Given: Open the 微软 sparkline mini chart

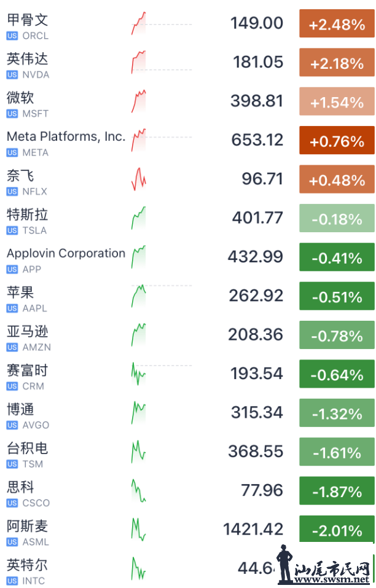Looking at the screenshot, I should (x=139, y=101).
